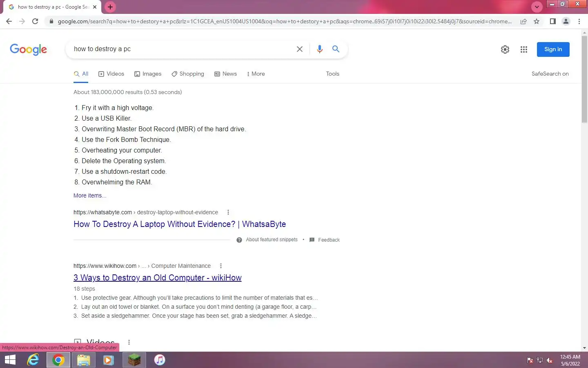
Task: Open iTunes taskbar icon
Action: click(x=160, y=360)
